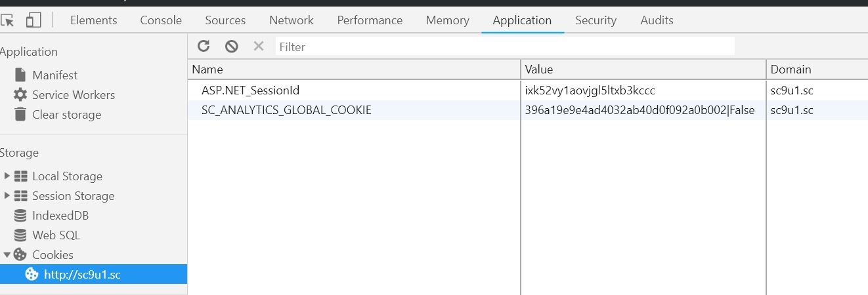Switch to the Network tab
The image size is (868, 295).
click(x=292, y=20)
